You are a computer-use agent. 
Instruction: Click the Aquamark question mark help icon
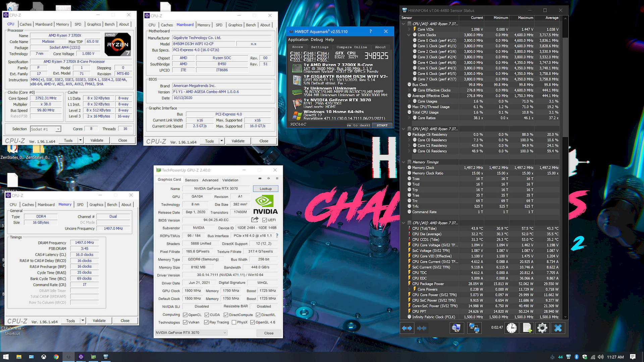[370, 32]
